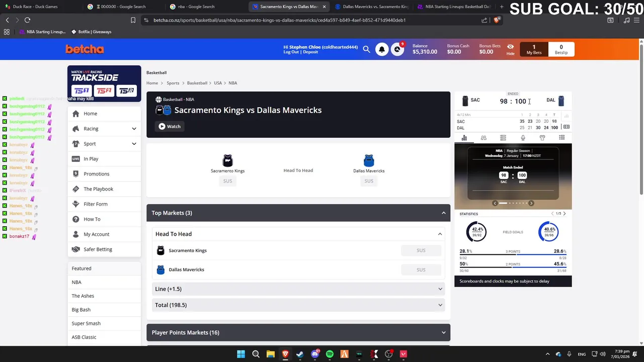Select the standings table tab in scoreboard
Screen dimensions: 644x362
click(x=503, y=138)
